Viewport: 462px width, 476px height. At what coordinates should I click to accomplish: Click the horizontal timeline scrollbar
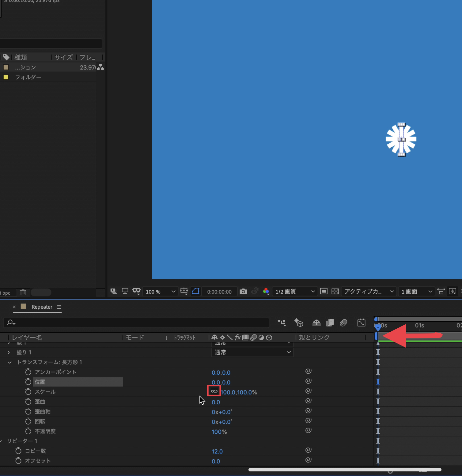[345, 470]
